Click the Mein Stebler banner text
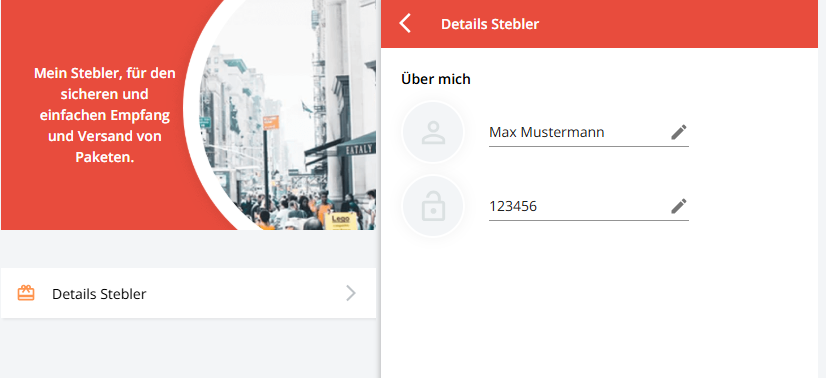This screenshot has width=826, height=378. [x=105, y=115]
